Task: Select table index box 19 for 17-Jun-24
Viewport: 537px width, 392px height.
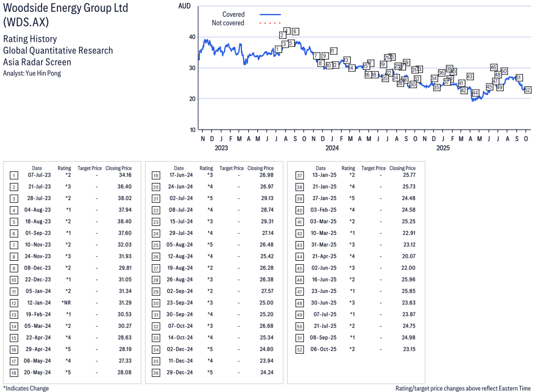Action: [155, 175]
